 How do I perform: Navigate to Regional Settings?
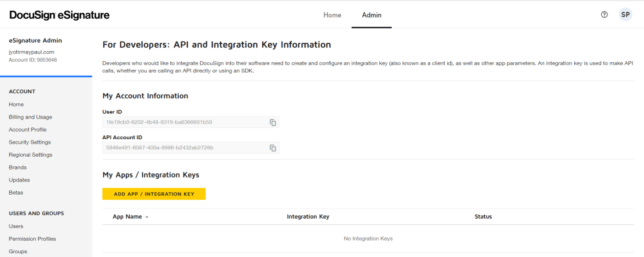pyautogui.click(x=30, y=155)
